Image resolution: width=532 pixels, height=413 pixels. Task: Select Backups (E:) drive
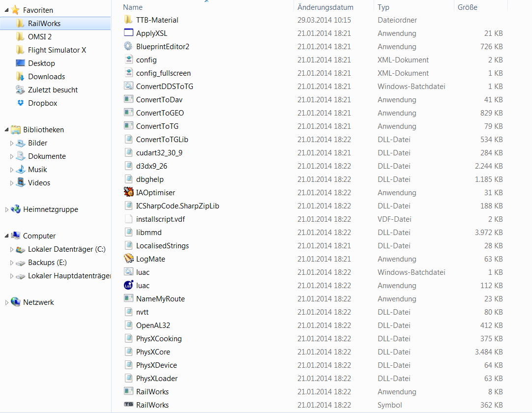(47, 263)
